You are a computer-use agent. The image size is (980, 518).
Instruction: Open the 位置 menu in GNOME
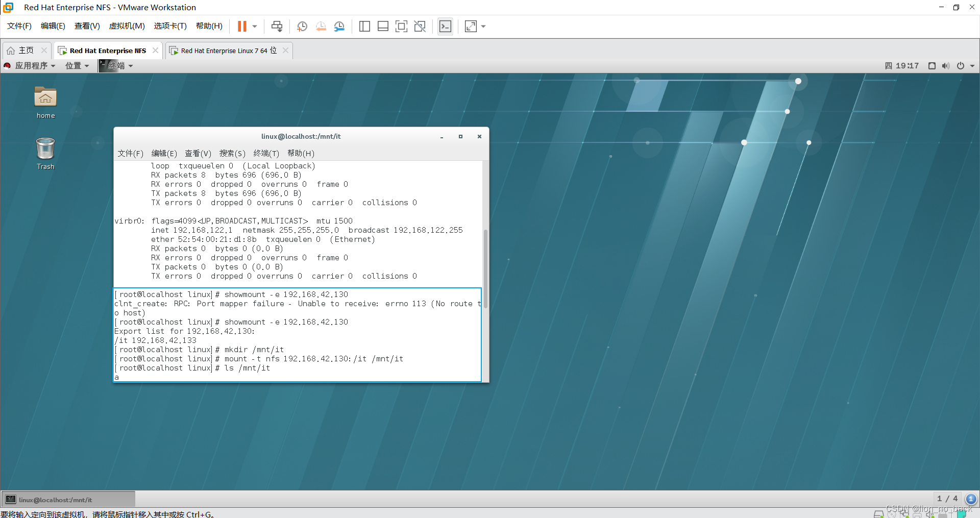[x=77, y=66]
